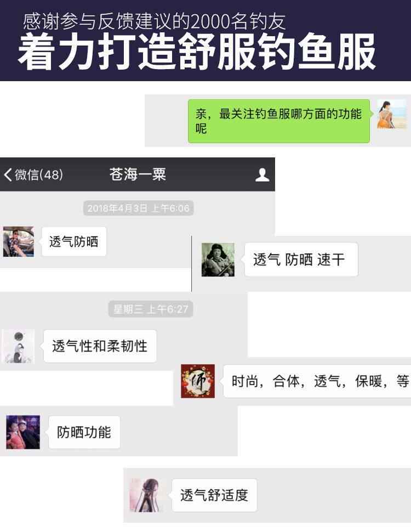Screen dimensions: 411x532
Task: Click the timestamp 星期三 上午6:27
Action: (x=151, y=309)
